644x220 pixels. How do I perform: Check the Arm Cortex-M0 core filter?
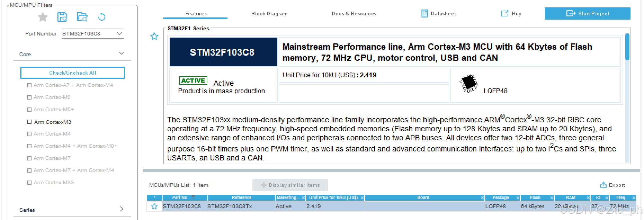click(x=29, y=97)
